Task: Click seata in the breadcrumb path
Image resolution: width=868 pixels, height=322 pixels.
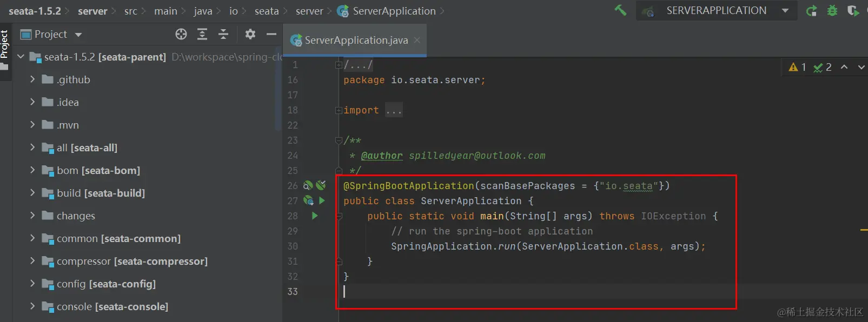Action: (267, 11)
